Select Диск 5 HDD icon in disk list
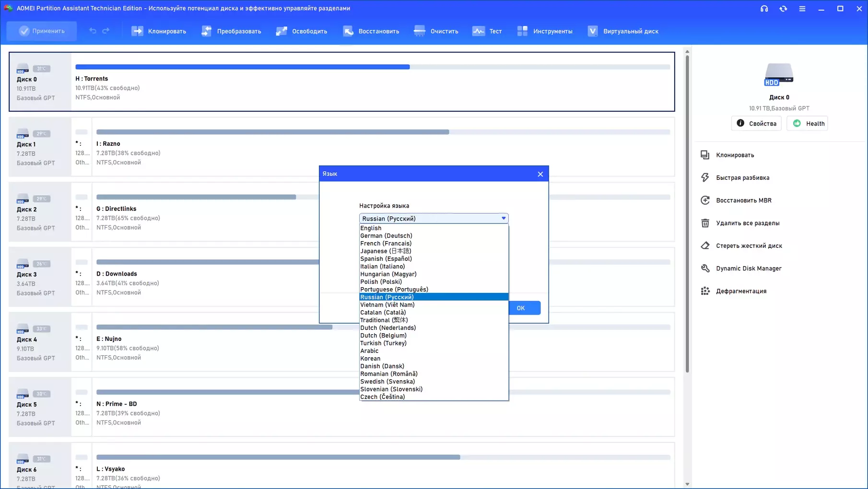The width and height of the screenshot is (868, 489). (x=23, y=394)
